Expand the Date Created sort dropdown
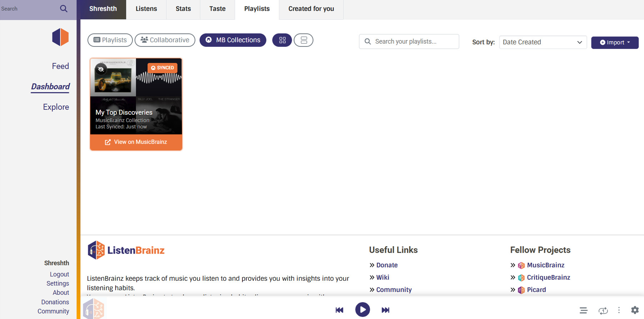Viewport: 644px width, 319px height. [x=543, y=42]
